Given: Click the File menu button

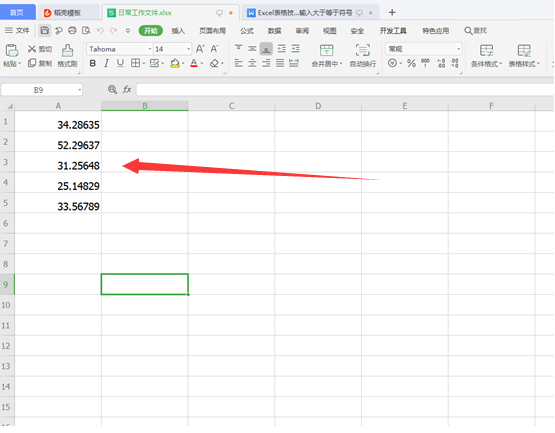Looking at the screenshot, I should 17,31.
